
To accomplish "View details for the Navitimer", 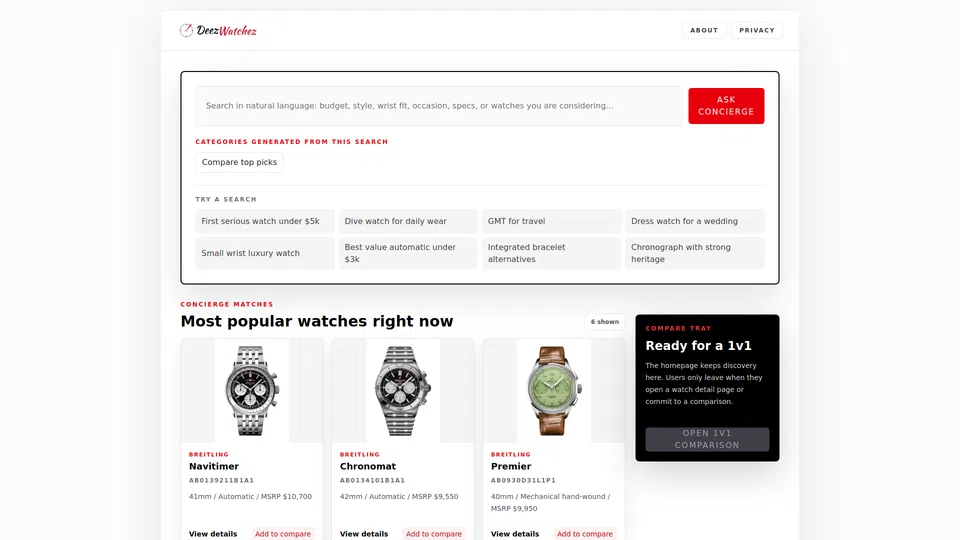I will tap(213, 534).
